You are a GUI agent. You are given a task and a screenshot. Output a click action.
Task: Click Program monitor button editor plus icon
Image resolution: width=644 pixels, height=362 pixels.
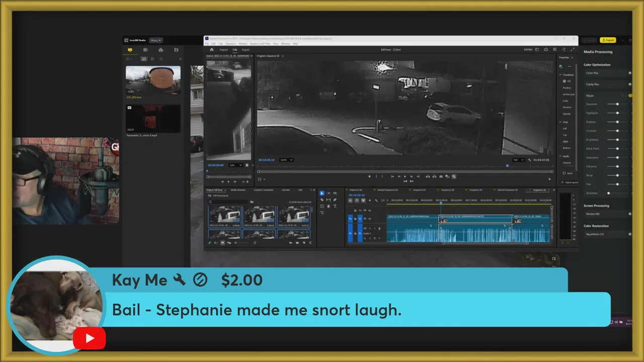click(x=549, y=179)
